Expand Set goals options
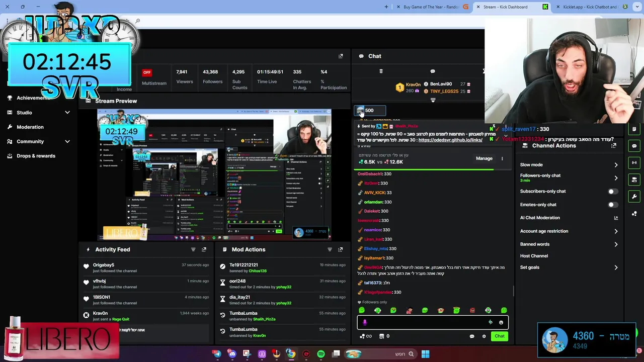Viewport: 644px width, 362px height. pyautogui.click(x=616, y=267)
